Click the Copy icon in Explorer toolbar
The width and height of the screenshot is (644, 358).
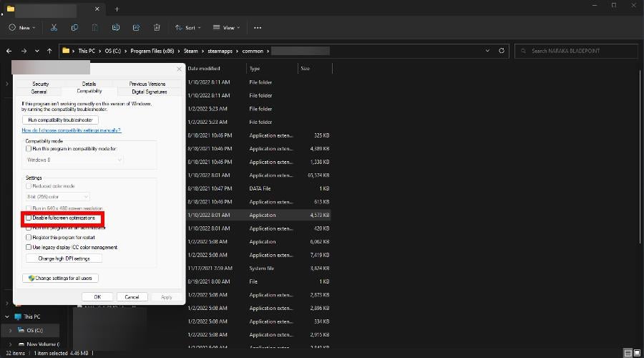74,27
